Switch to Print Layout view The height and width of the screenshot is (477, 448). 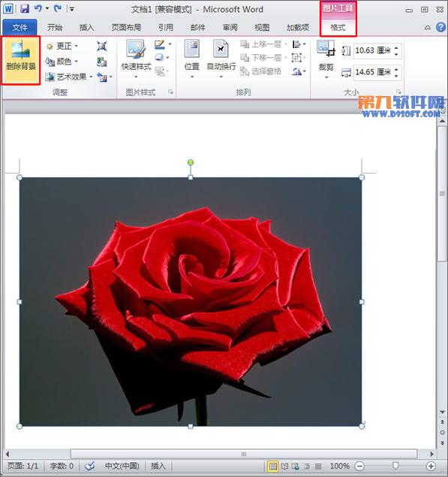(x=273, y=466)
